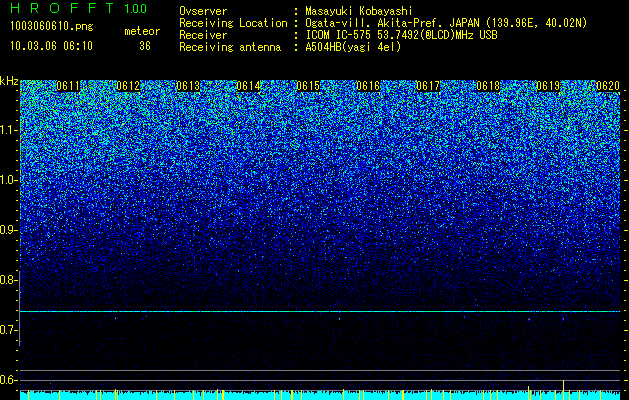Image resolution: width=629 pixels, height=400 pixels.
Task: Click the 0.9 frequency axis label
Action: pos(9,230)
